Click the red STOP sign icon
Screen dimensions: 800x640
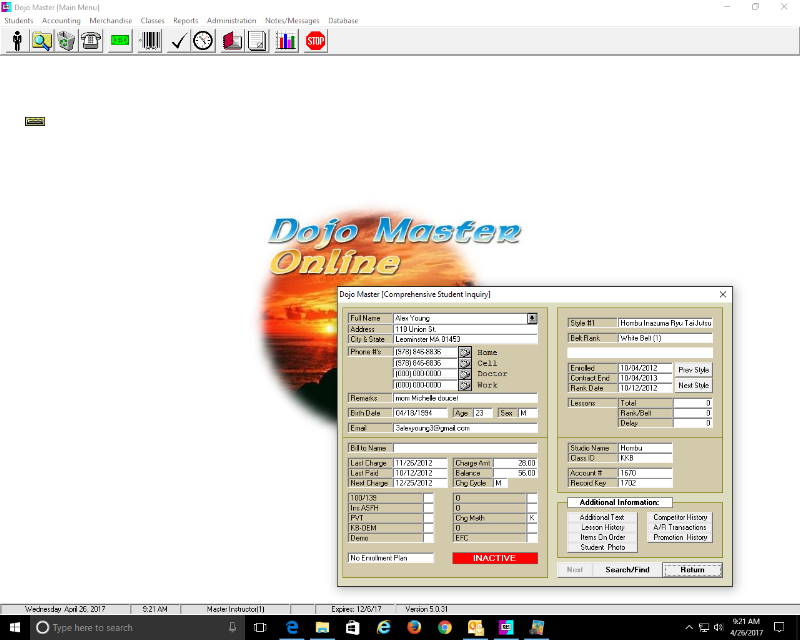[315, 41]
